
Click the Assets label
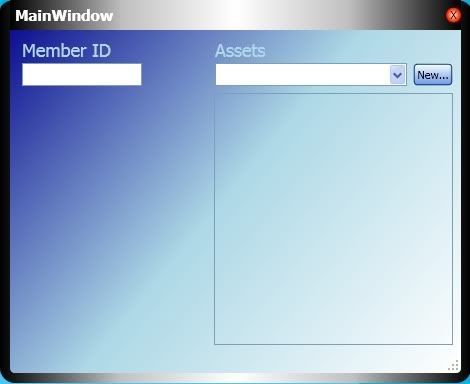pyautogui.click(x=240, y=51)
